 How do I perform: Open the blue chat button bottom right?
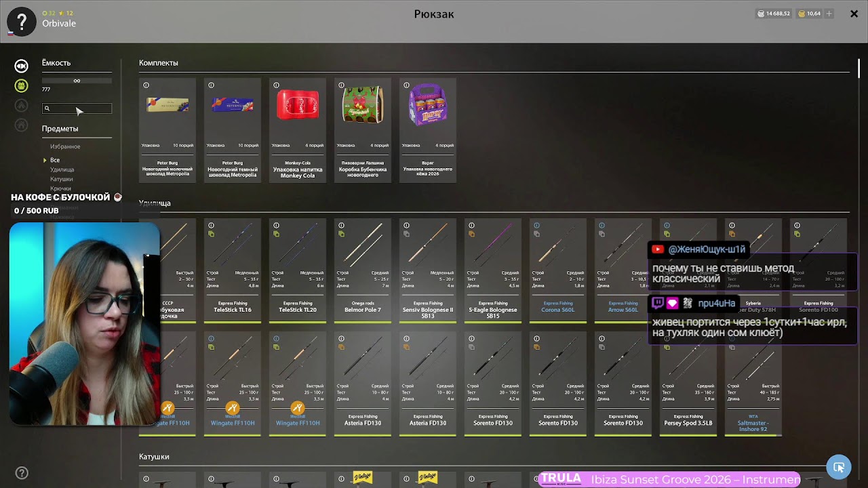tap(839, 467)
